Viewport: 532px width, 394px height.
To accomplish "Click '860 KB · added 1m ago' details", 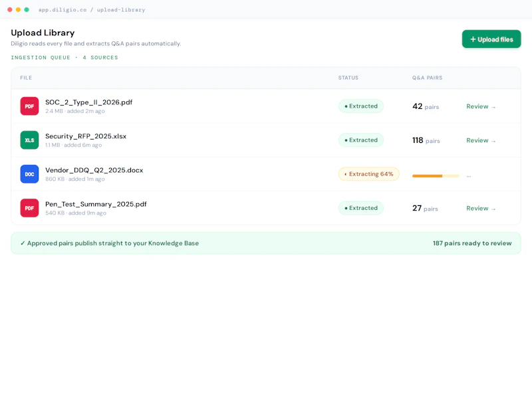I will click(x=75, y=179).
